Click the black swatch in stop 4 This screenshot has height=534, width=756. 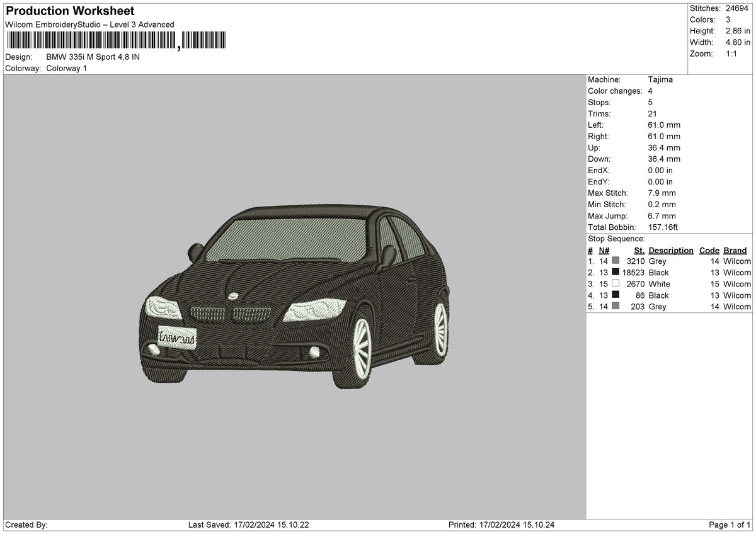pos(616,295)
